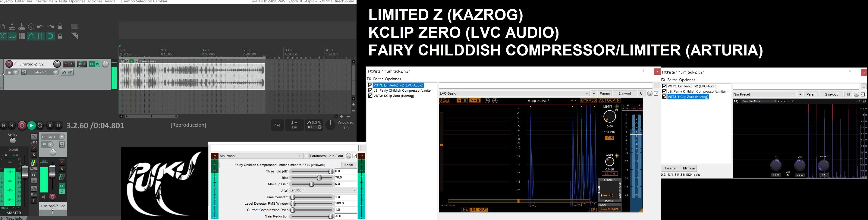
Task: Click TRIM envelope button on track panel
Action: (67, 72)
